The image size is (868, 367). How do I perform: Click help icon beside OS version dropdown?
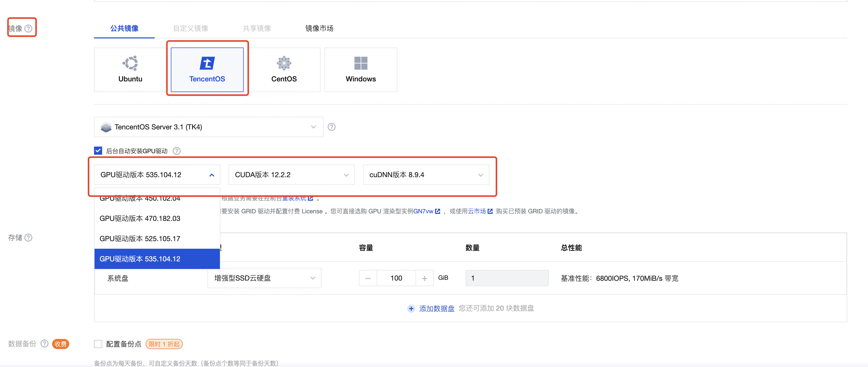coord(331,127)
